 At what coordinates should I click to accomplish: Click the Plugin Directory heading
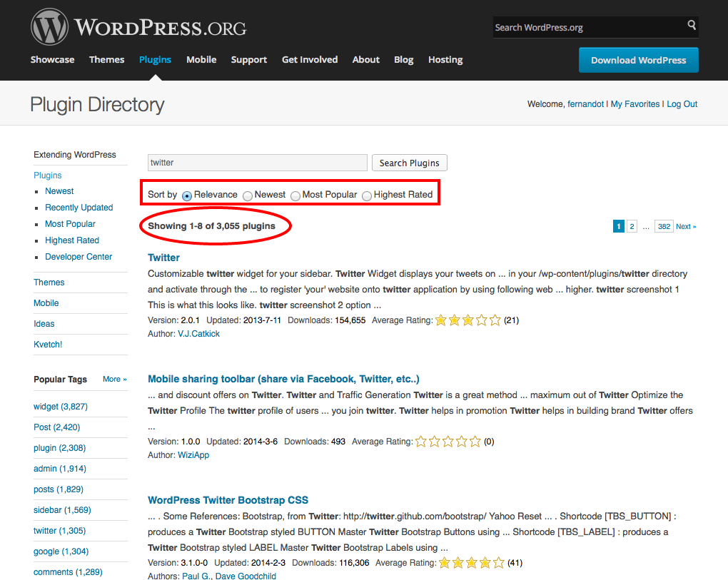point(97,105)
